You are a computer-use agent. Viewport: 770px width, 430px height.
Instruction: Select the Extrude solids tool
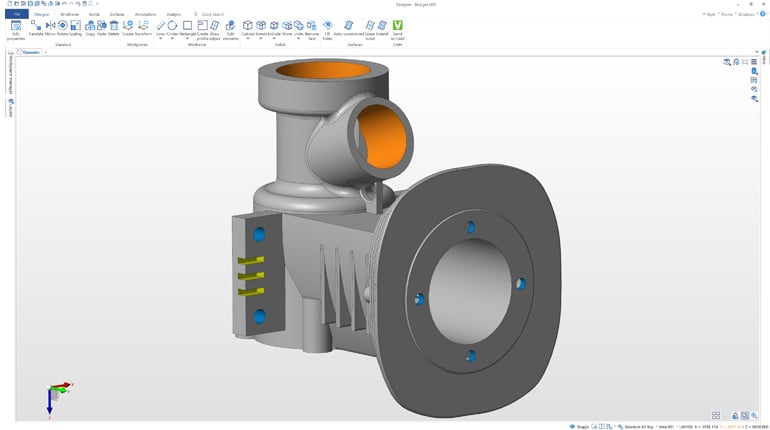(x=274, y=25)
